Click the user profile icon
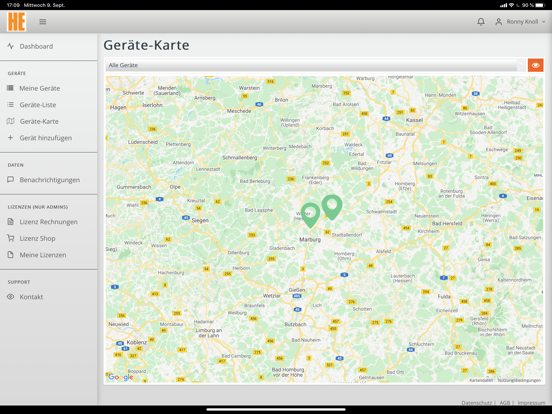552x414 pixels. (498, 22)
